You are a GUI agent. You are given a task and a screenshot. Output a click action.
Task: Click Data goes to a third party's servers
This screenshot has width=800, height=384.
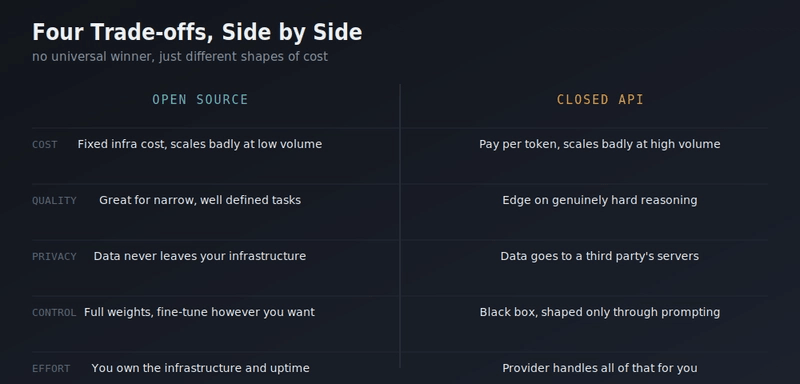(599, 256)
